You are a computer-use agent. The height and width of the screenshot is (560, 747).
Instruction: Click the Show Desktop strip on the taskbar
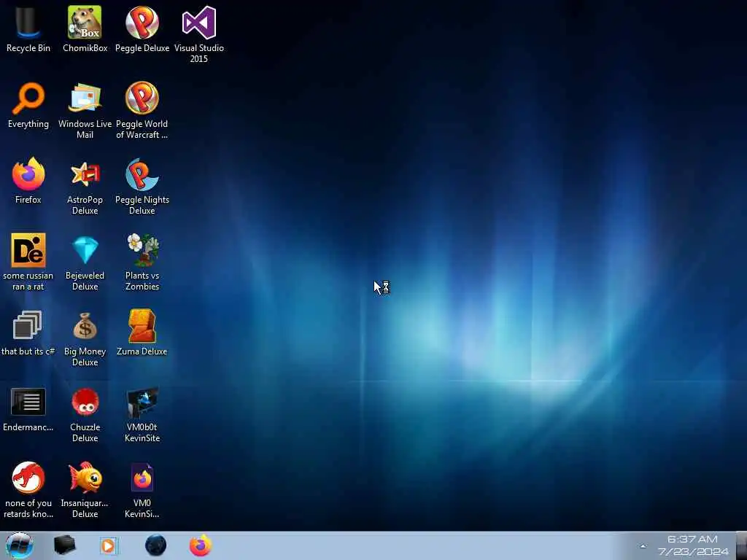click(x=742, y=545)
